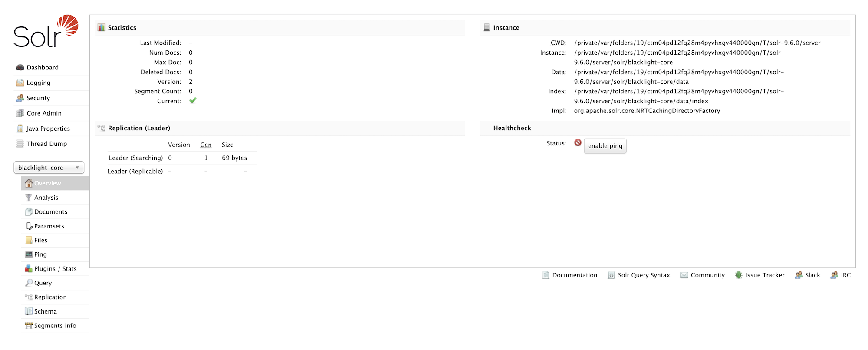Click the 'Leader (Replicable)' row label

coord(135,172)
